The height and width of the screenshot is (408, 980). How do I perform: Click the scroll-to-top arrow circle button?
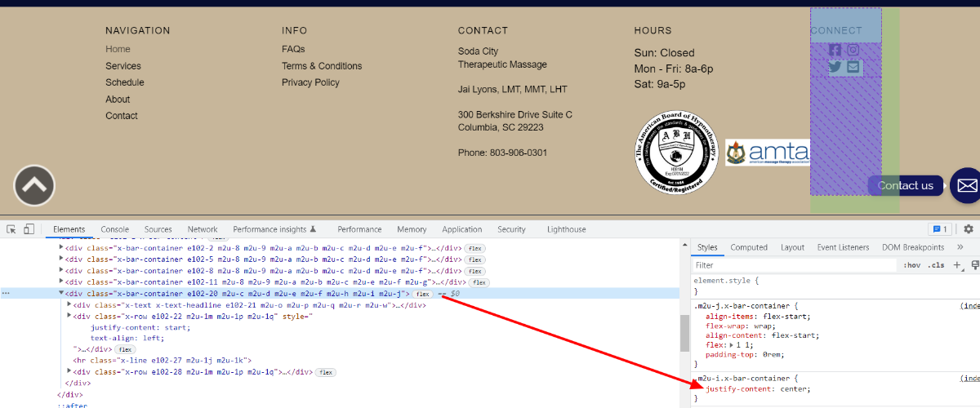coord(34,186)
